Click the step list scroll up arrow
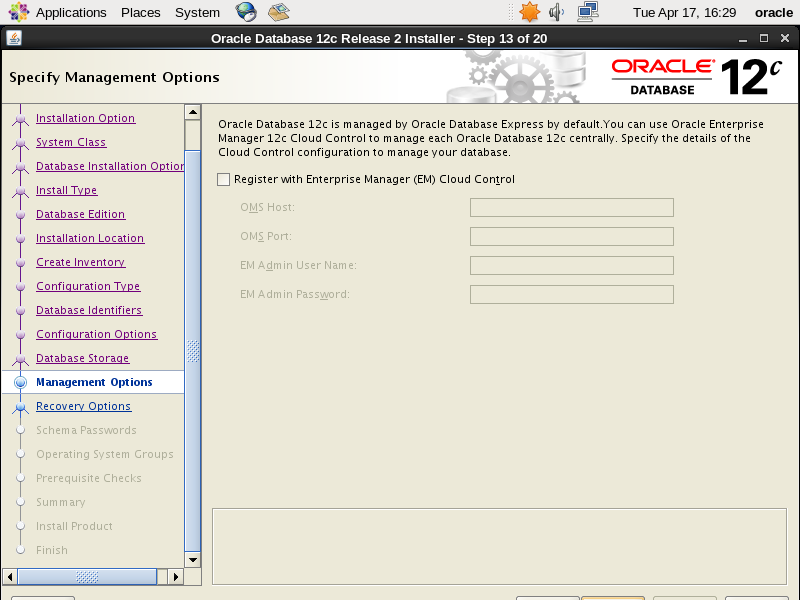800x600 pixels. [x=193, y=112]
